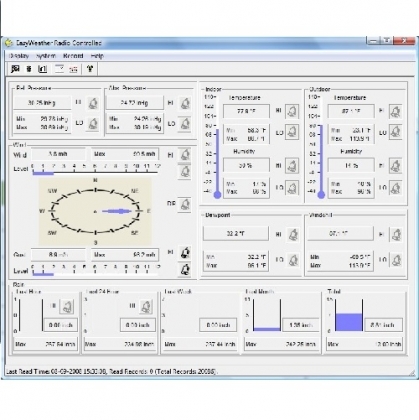Open the Record menu
The height and width of the screenshot is (420, 419).
[73, 56]
